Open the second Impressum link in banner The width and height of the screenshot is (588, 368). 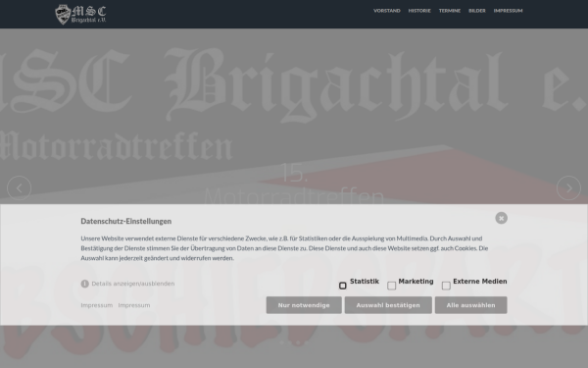(134, 305)
